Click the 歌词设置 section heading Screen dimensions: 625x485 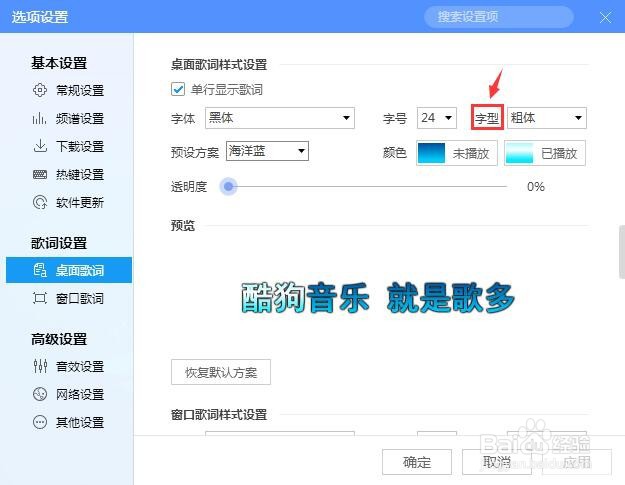59,243
